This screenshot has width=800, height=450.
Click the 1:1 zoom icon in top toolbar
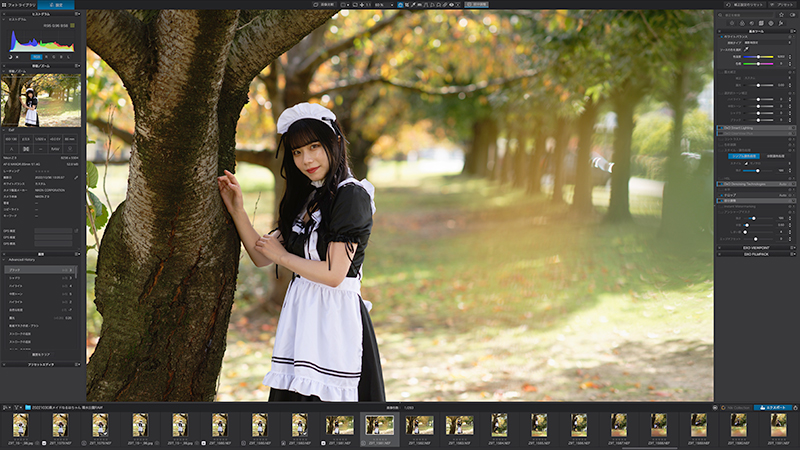368,5
